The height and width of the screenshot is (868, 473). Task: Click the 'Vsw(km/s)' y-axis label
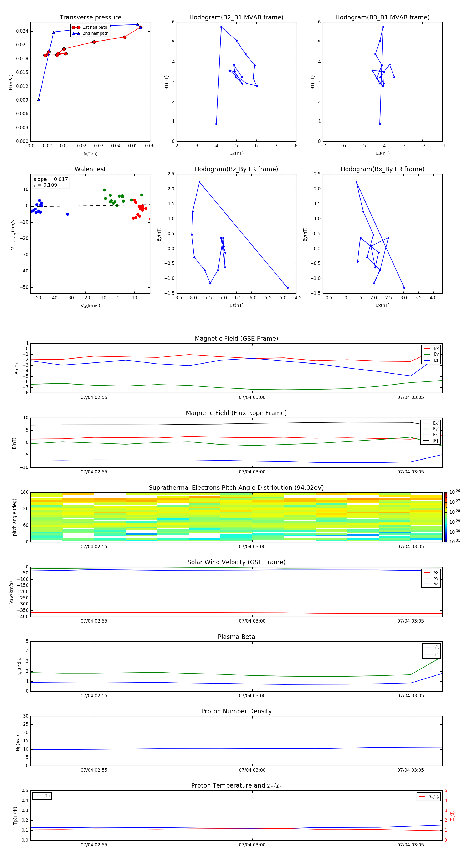tap(11, 592)
